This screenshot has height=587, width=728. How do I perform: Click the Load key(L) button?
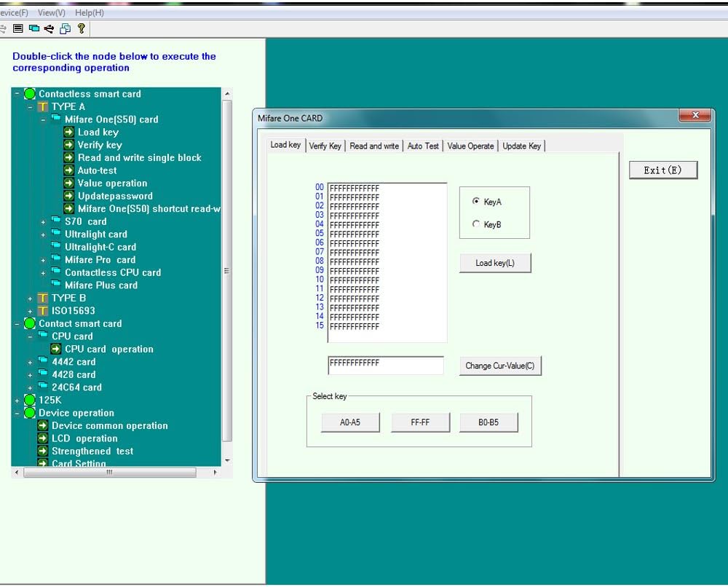495,263
